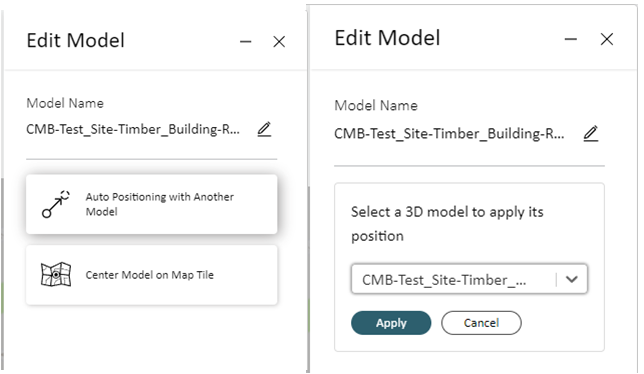Cancel the auto positioning selection
The image size is (644, 374).
pyautogui.click(x=481, y=323)
